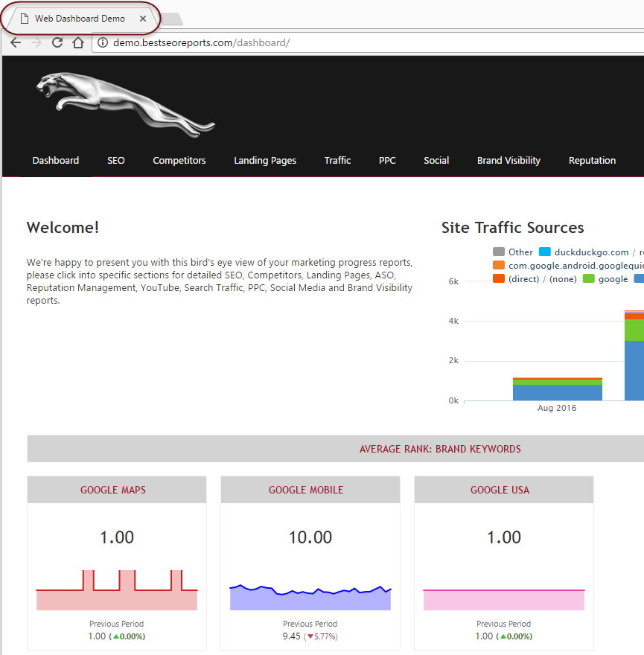Open the Competitors section
This screenshot has width=644, height=655.
179,160
